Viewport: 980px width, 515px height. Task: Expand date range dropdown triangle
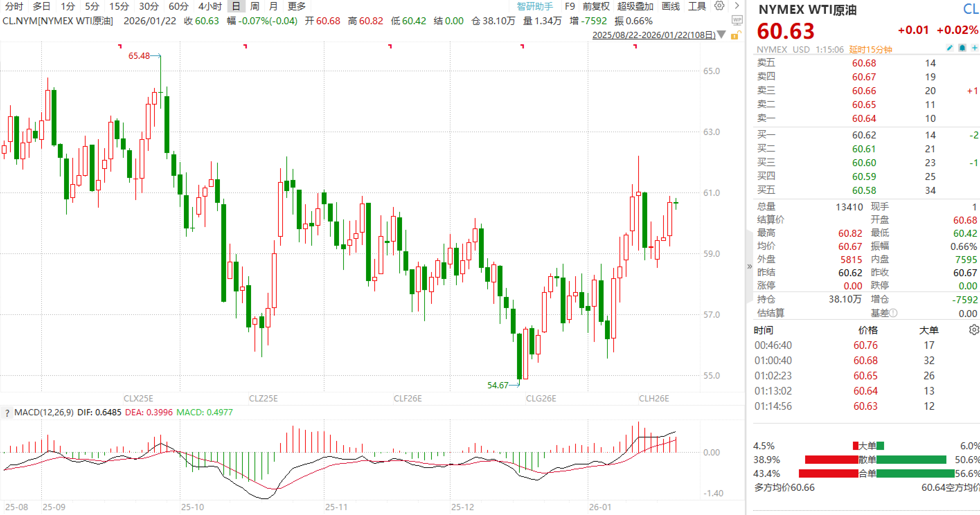click(721, 35)
